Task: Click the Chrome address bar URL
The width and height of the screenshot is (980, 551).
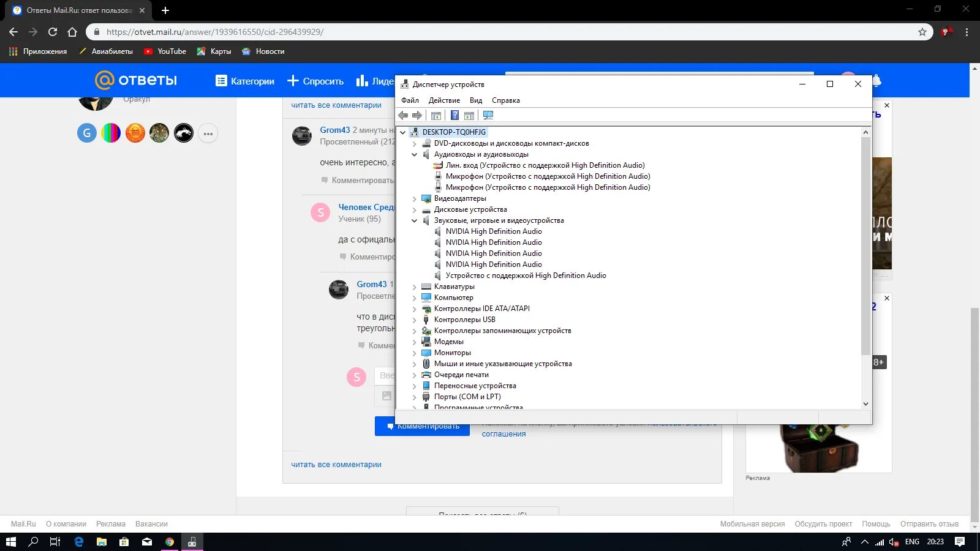Action: click(215, 32)
